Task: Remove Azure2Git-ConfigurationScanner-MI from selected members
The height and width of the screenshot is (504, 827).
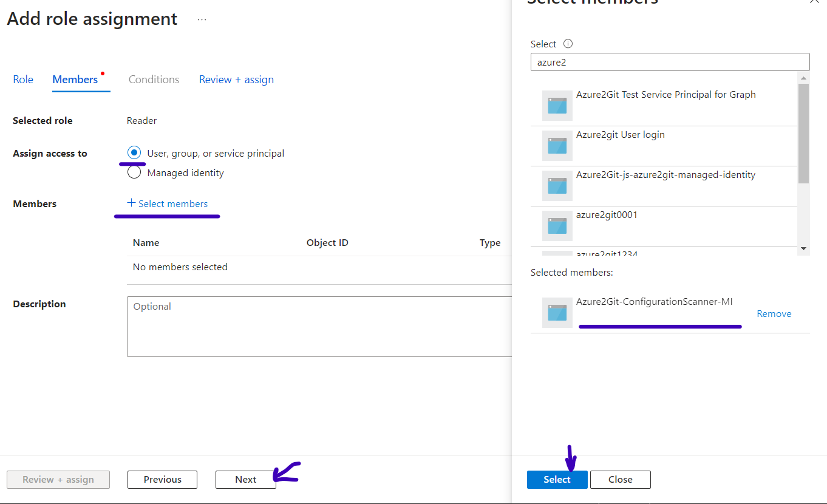Action: [x=774, y=314]
